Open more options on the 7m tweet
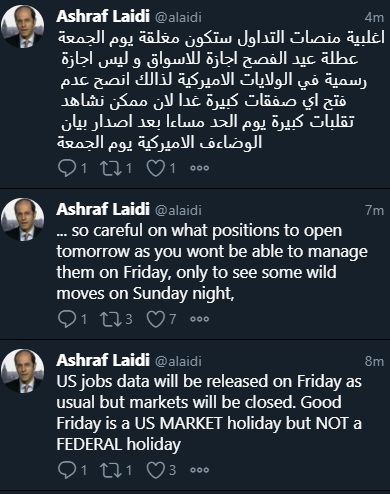390x494 pixels. coord(200,319)
